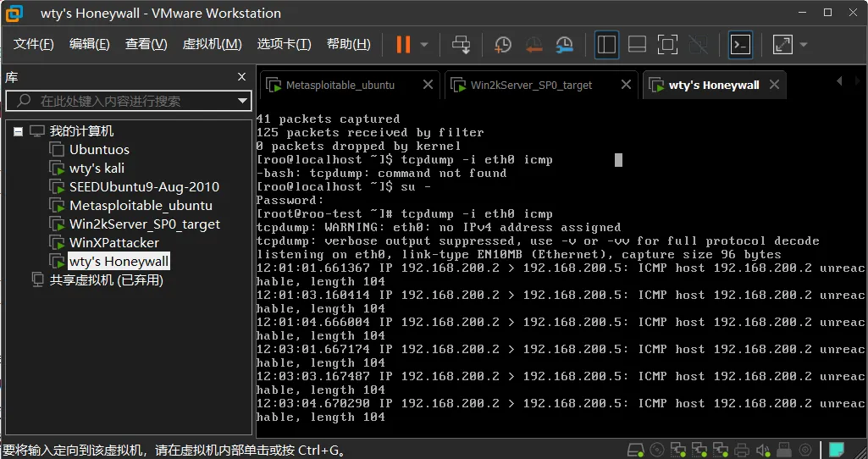Viewport: 868px width, 459px height.
Task: Switch to the wty's Honeywall tab
Action: (x=714, y=86)
